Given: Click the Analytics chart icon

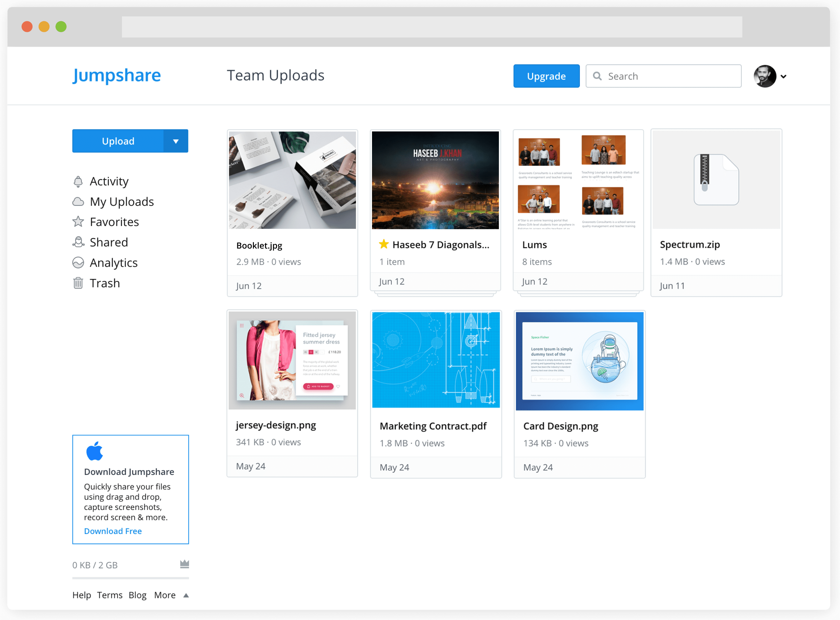Looking at the screenshot, I should tap(78, 263).
